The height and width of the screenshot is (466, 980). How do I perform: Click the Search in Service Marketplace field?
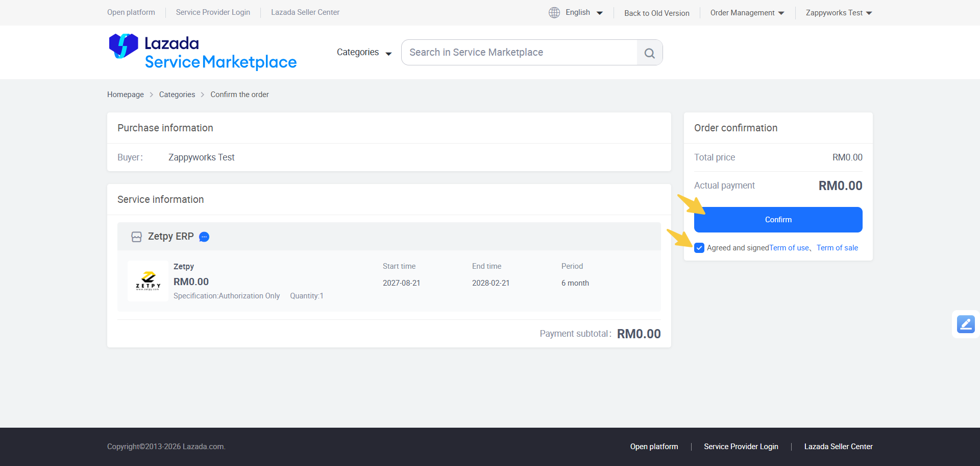click(x=519, y=53)
